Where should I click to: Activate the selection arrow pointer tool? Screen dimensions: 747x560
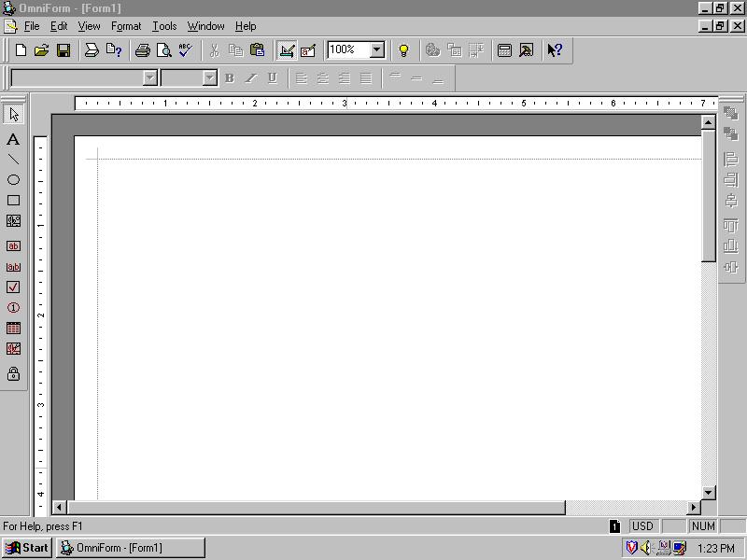click(x=13, y=115)
